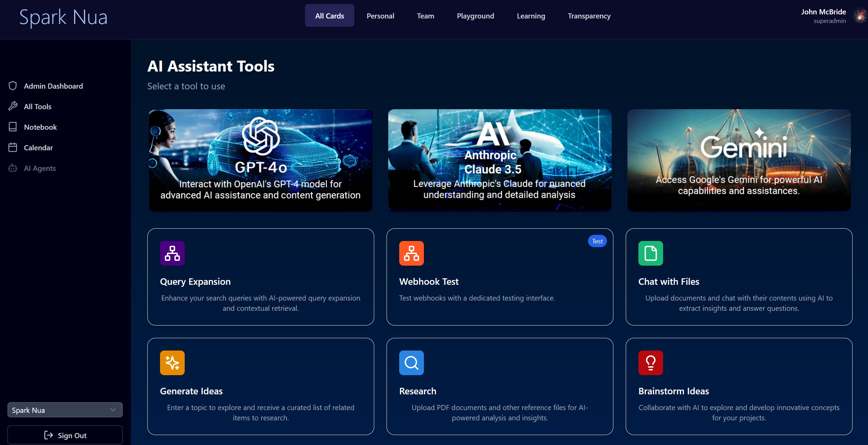Click 'Test webhooks with a dedicated testing interface' text
The image size is (868, 445).
point(477,298)
